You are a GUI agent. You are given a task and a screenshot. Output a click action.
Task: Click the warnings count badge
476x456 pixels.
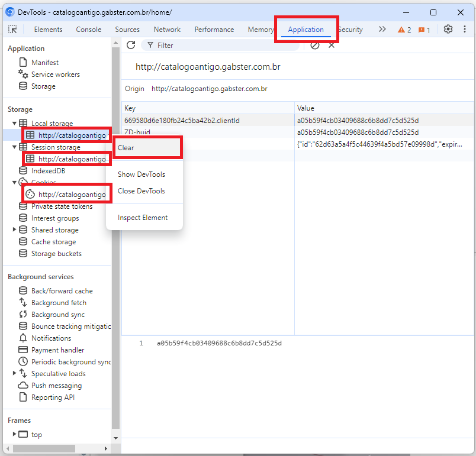tap(404, 30)
